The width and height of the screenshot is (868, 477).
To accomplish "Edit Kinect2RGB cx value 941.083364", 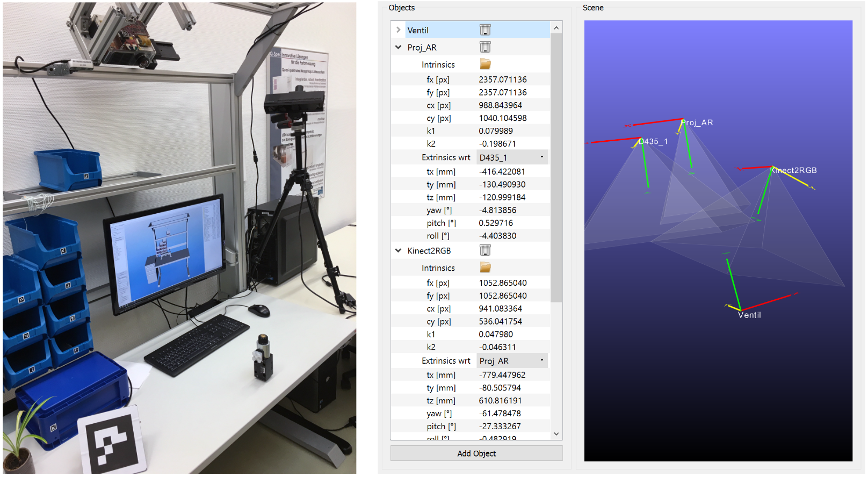I will [x=501, y=309].
